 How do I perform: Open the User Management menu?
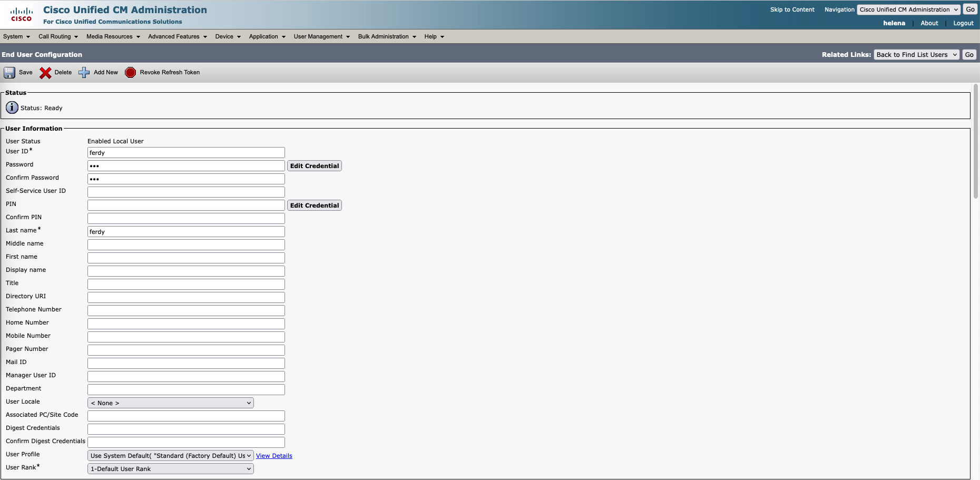click(x=321, y=36)
